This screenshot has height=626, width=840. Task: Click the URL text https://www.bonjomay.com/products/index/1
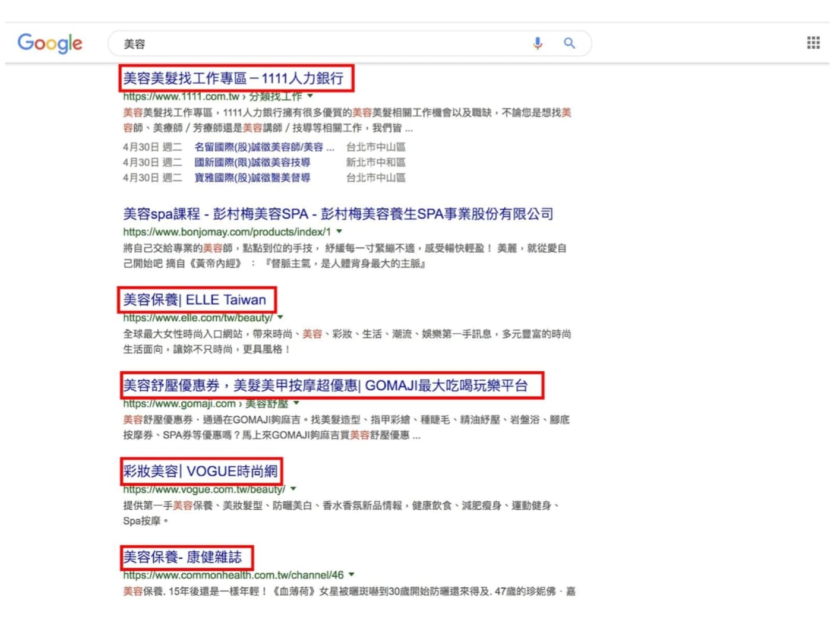point(227,232)
